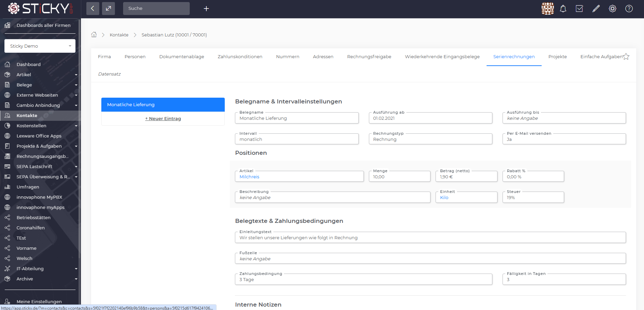Open settings gear icon in header
Image resolution: width=644 pixels, height=310 pixels.
612,9
